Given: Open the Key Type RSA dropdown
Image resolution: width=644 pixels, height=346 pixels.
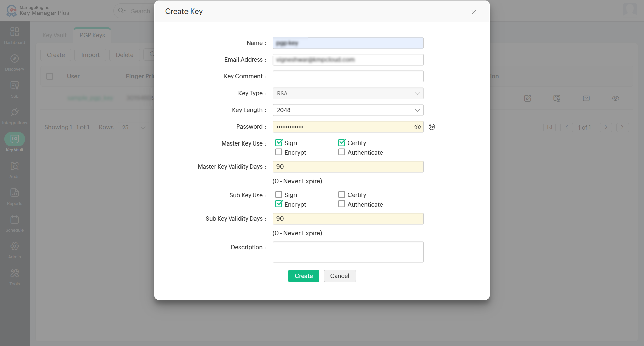Looking at the screenshot, I should coord(348,93).
